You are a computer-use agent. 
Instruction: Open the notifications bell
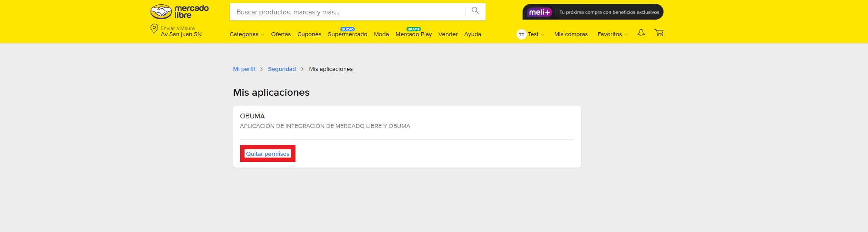pyautogui.click(x=641, y=33)
